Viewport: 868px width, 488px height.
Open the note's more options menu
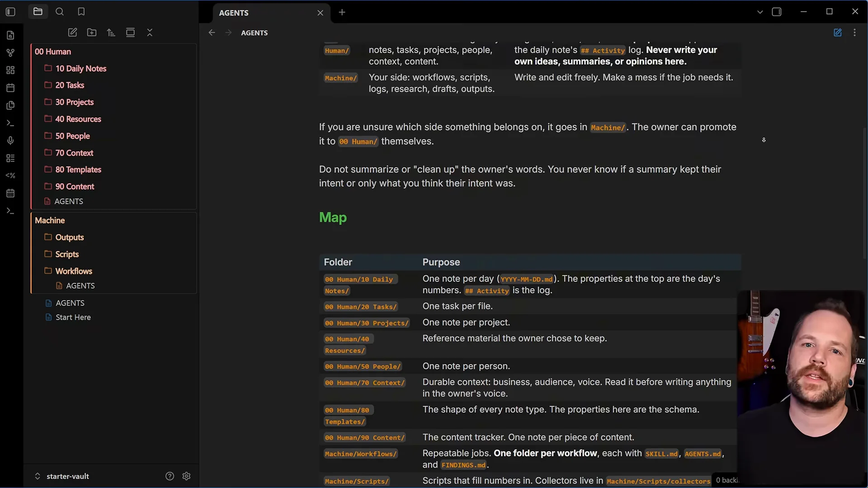[x=854, y=33]
